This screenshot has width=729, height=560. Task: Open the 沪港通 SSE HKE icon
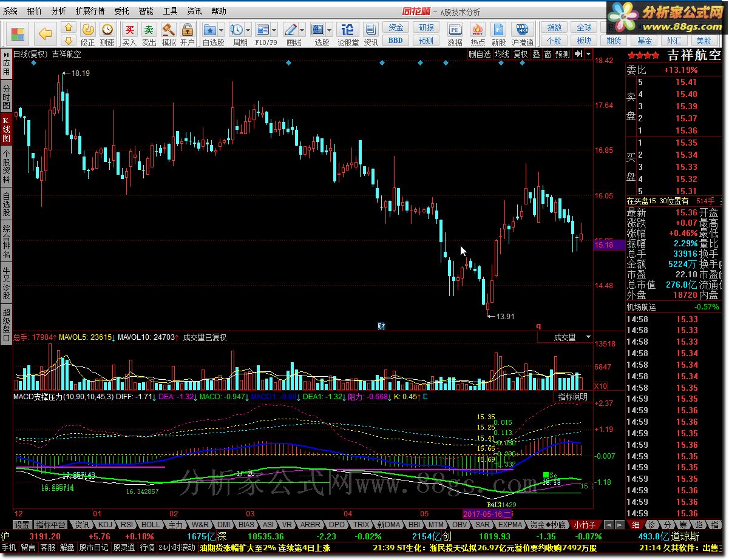click(522, 35)
